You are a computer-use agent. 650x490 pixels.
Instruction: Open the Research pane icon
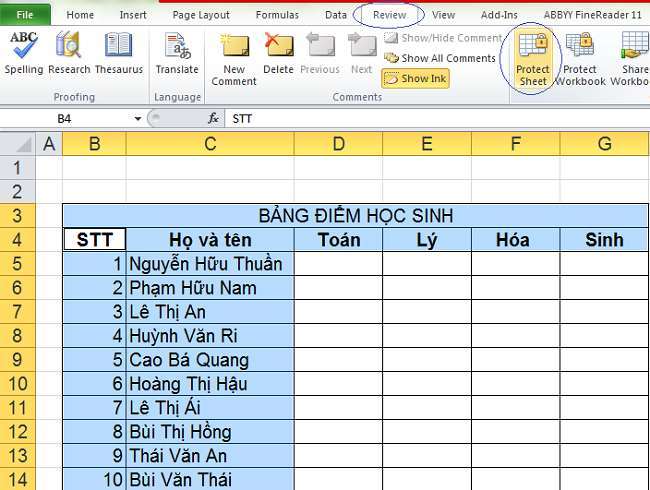click(x=69, y=53)
